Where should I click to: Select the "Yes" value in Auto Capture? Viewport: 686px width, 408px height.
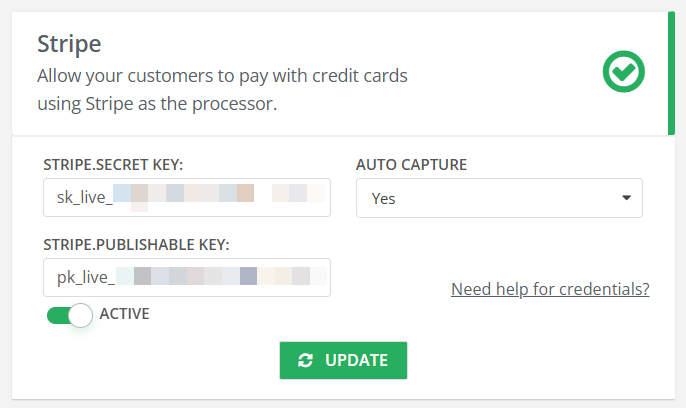(384, 198)
